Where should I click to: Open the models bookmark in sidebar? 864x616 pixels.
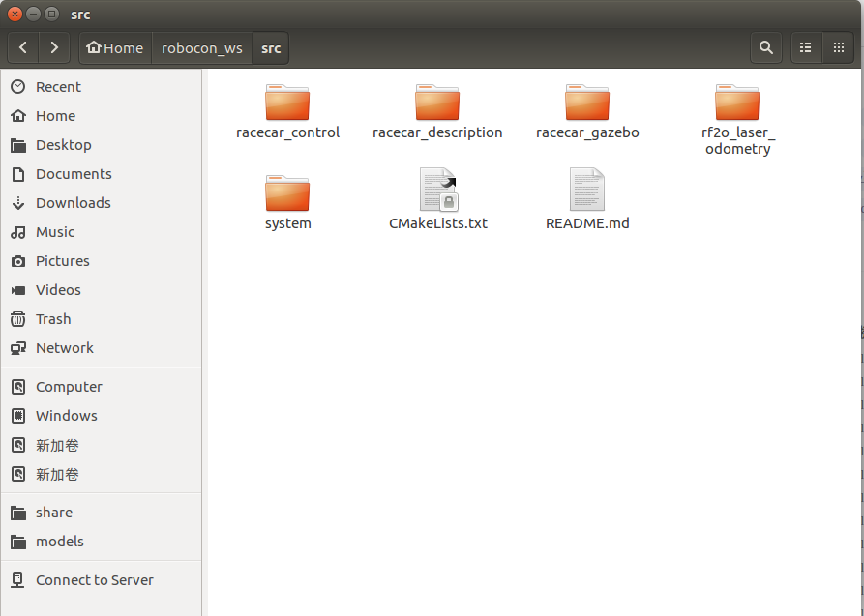click(102, 542)
